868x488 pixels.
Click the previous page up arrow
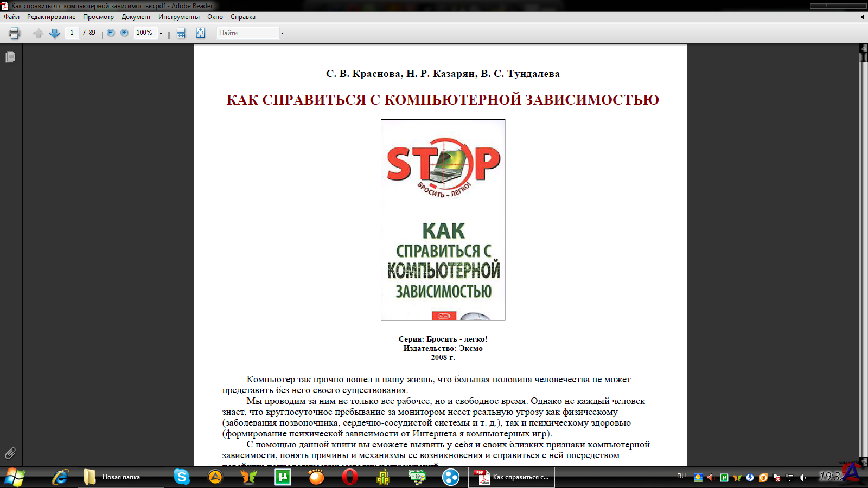[38, 33]
